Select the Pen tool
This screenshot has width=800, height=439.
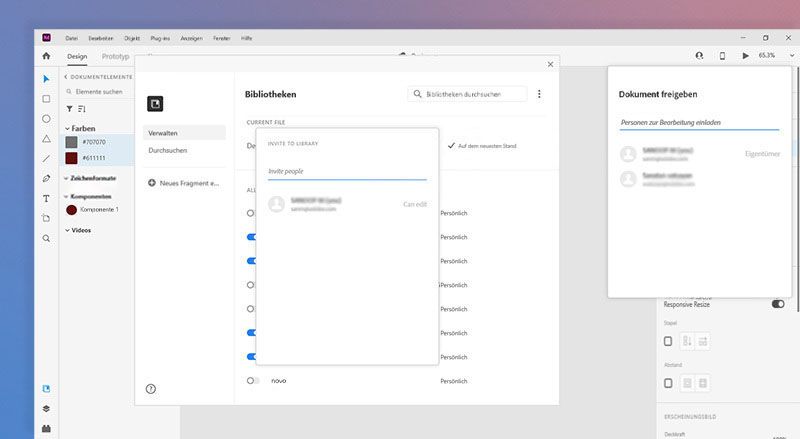tap(46, 179)
